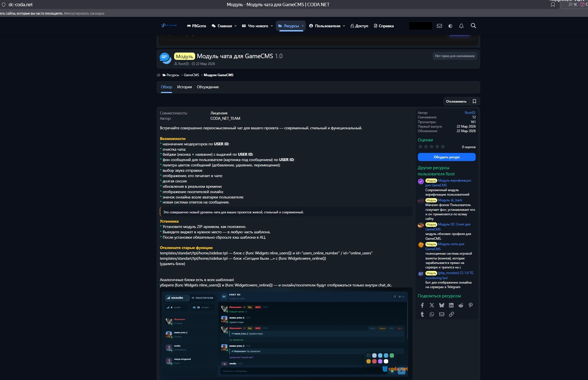Open the Пользователи navigation item
The width and height of the screenshot is (588, 380).
coord(325,26)
